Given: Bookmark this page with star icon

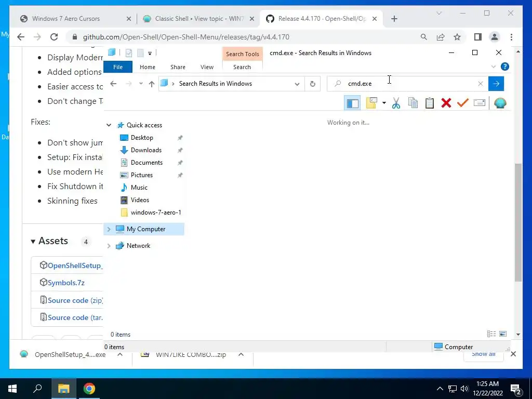Looking at the screenshot, I should coord(457,37).
